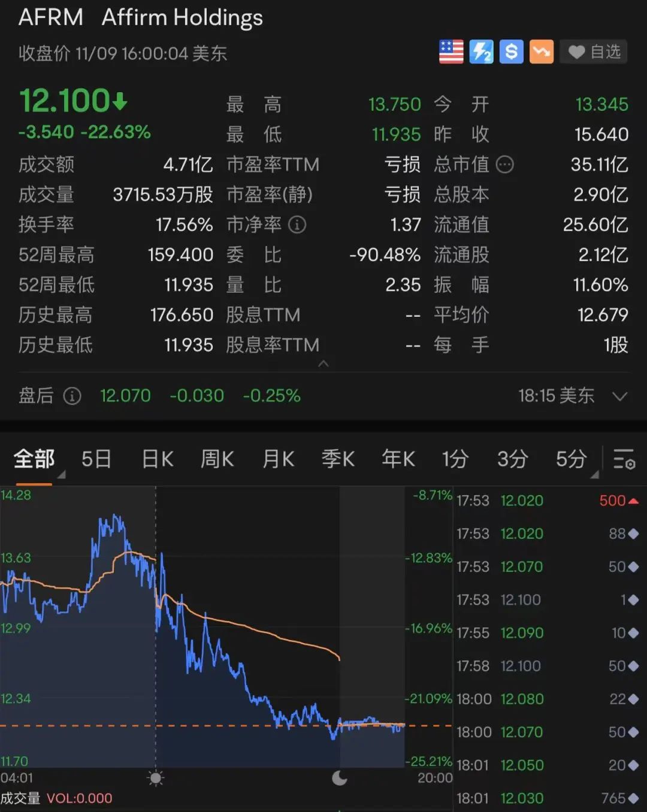The height and width of the screenshot is (812, 647).
Task: Click the US flag market icon
Action: (451, 51)
